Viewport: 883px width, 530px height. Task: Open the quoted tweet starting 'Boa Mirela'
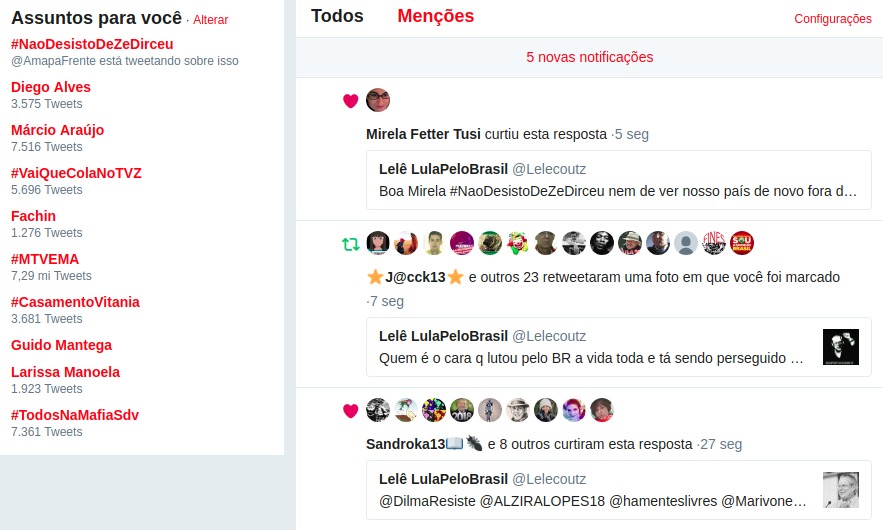[618, 180]
